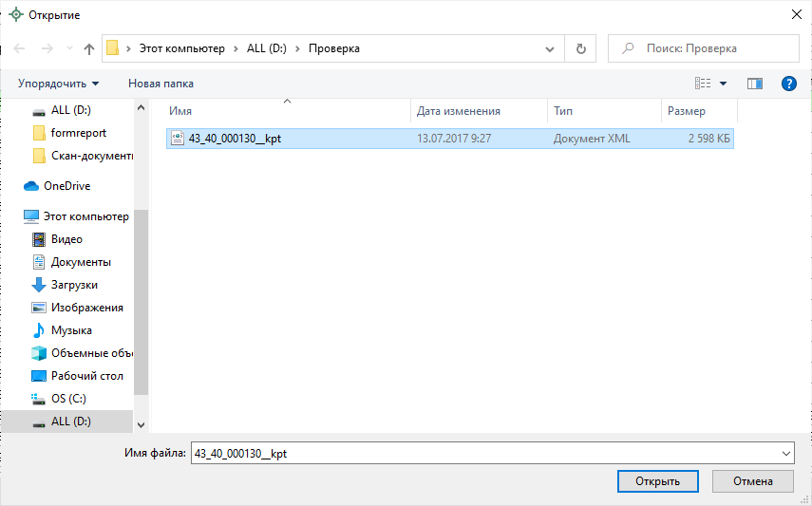The image size is (812, 506).
Task: Open Загрузки folder in navigation pane
Action: [x=74, y=285]
